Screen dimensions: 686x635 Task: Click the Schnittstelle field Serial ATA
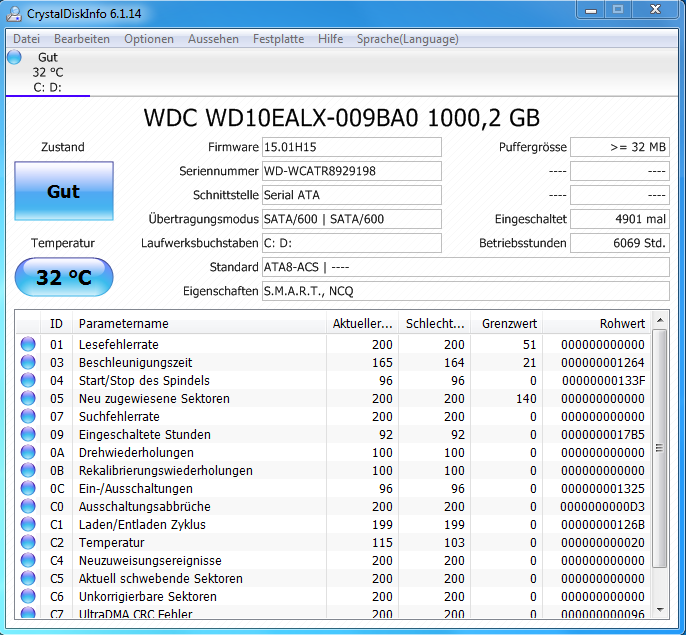point(352,195)
